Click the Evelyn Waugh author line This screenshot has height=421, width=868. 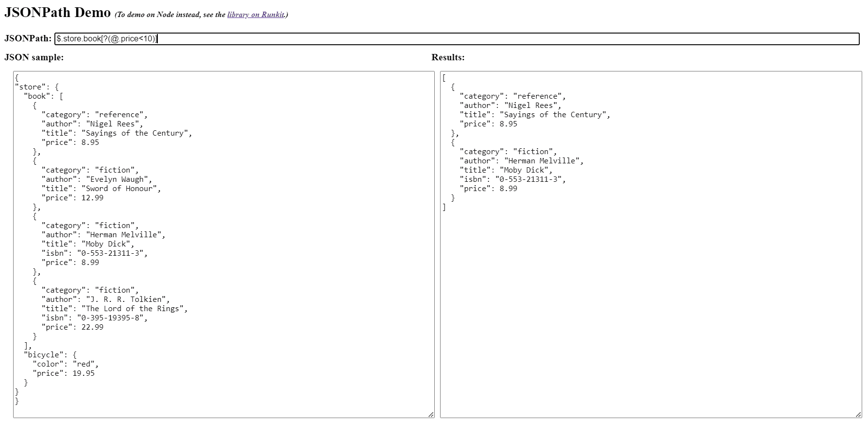pos(97,179)
